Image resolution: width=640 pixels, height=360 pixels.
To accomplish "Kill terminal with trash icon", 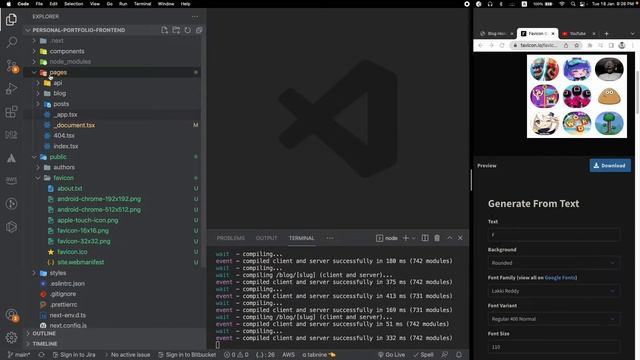I will pyautogui.click(x=437, y=238).
